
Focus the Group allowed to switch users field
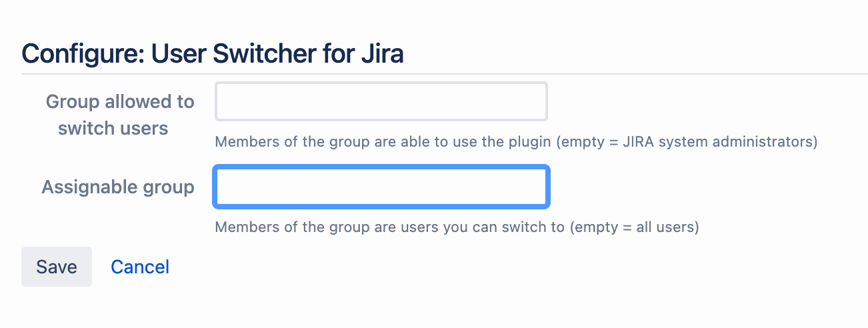point(381,101)
